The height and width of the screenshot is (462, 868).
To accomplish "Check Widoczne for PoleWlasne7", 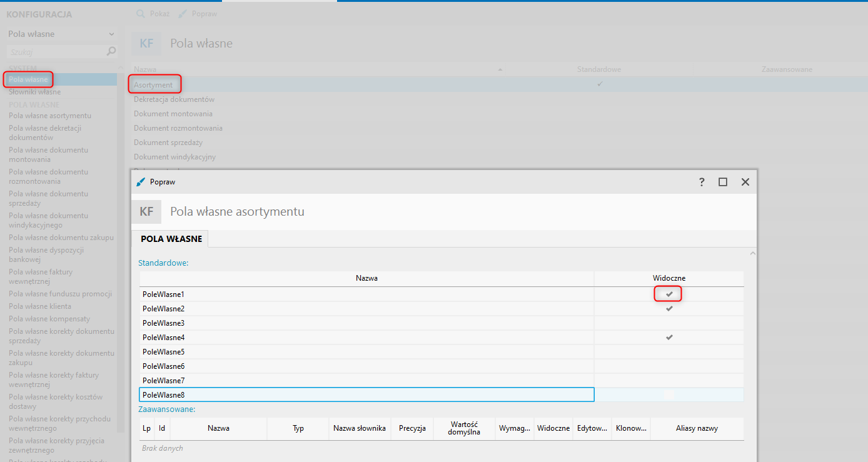I will [x=669, y=380].
